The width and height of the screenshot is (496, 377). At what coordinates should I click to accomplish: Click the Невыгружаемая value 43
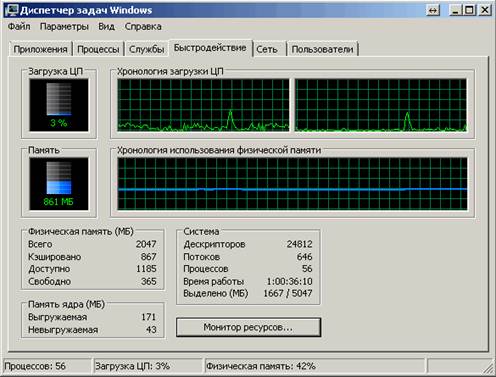pyautogui.click(x=151, y=330)
